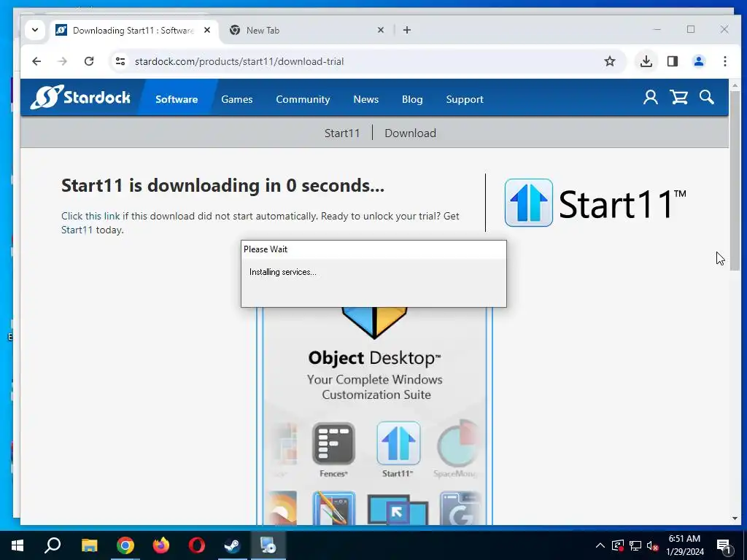Open a new Chrome tab
The height and width of the screenshot is (560, 747).
[407, 30]
